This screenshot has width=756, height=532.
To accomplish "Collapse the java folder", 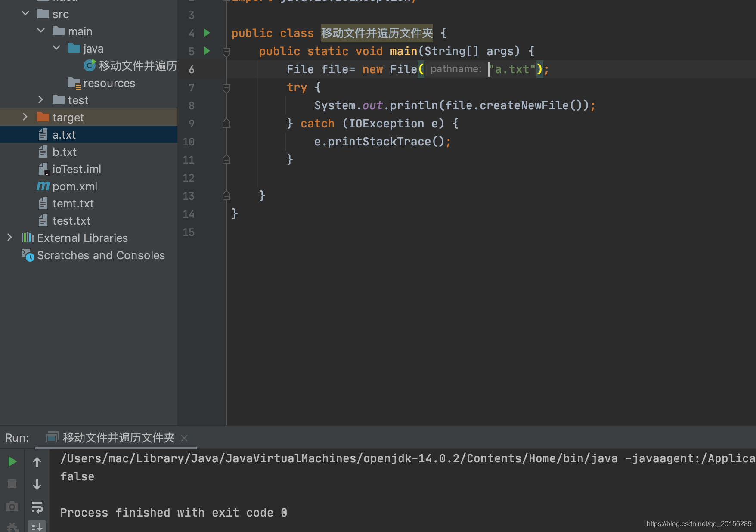I will (56, 48).
